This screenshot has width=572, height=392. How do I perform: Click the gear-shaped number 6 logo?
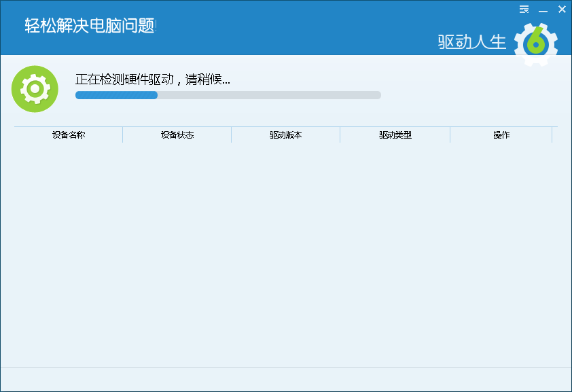(x=535, y=44)
